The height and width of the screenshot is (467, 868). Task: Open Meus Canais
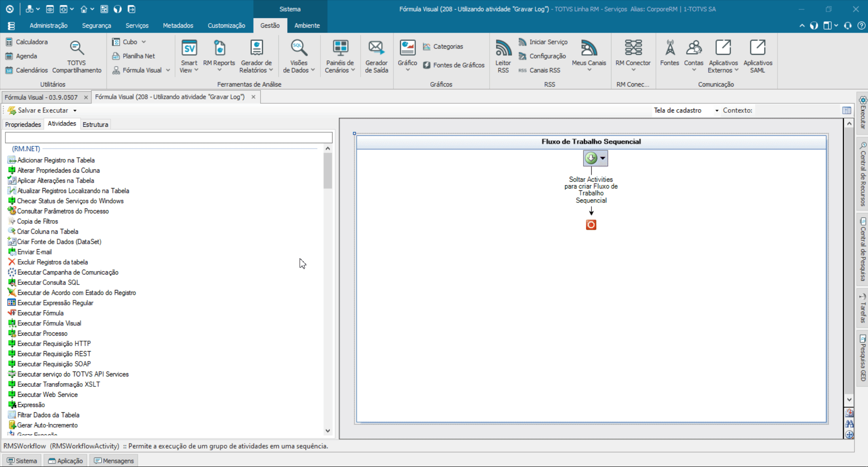(x=589, y=56)
